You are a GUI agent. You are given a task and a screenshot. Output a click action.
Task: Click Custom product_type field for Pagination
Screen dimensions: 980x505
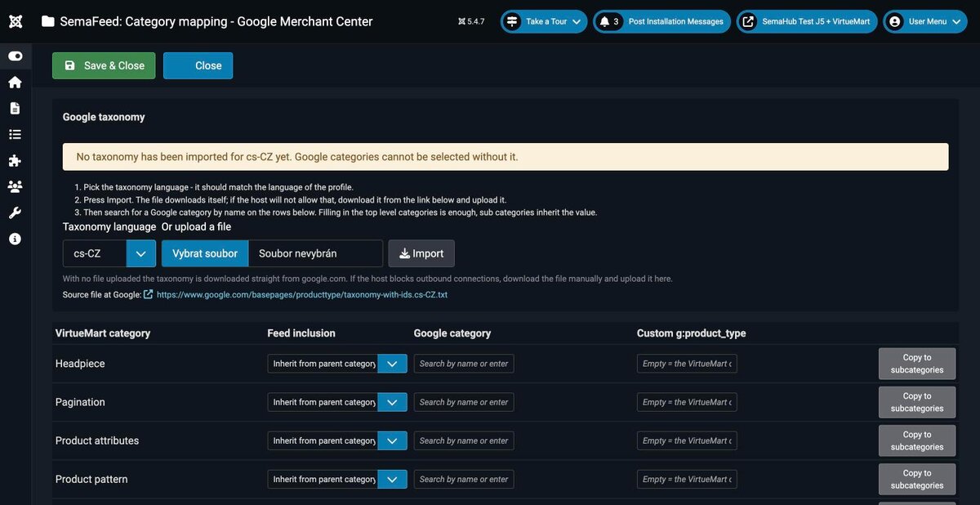687,402
